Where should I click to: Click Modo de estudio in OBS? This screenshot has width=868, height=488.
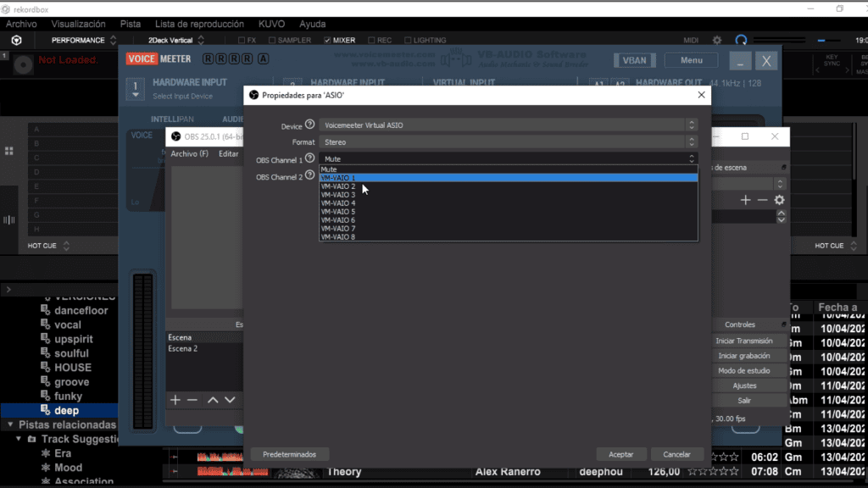pos(744,371)
